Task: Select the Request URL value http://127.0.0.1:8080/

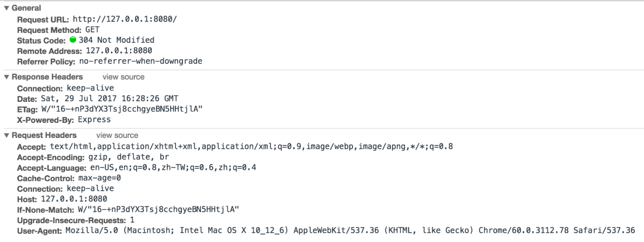Action: point(125,19)
